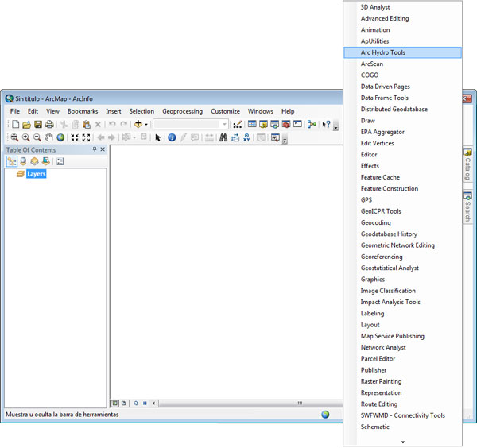
Task: Switch to Data View button
Action: [114, 404]
